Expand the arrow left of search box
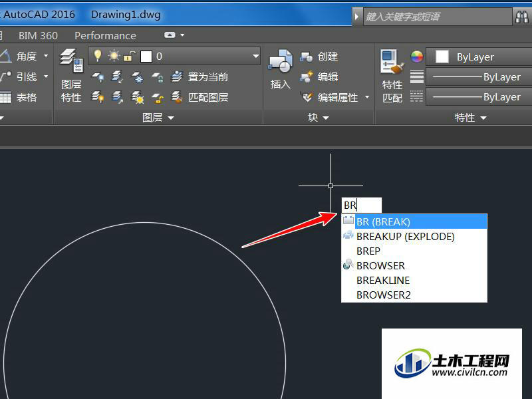The image size is (532, 399). (x=356, y=16)
